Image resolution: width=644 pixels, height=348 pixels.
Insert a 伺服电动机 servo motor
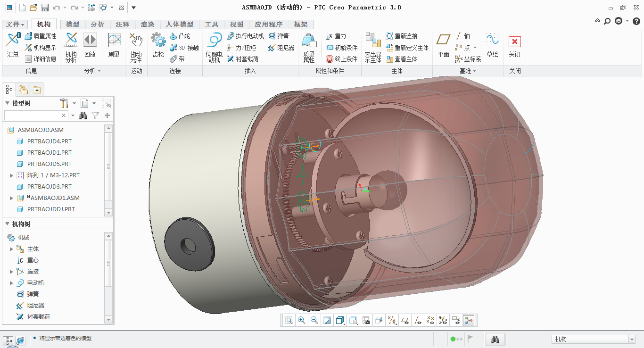pos(214,48)
